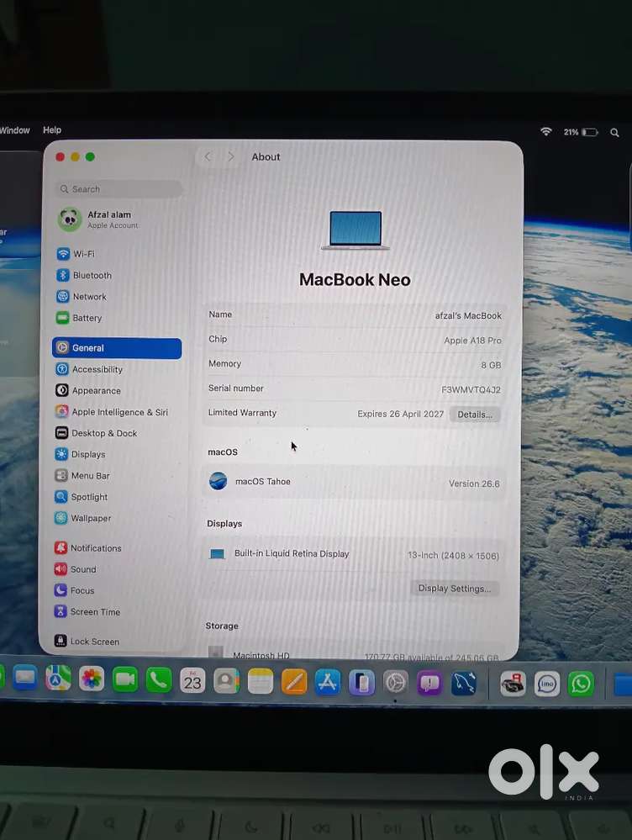Click the battery 21% status icon

click(x=581, y=132)
